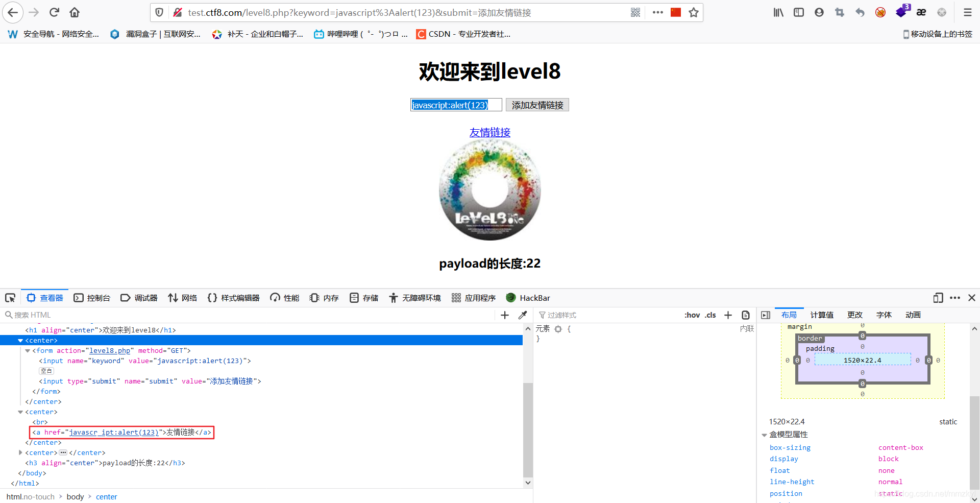This screenshot has height=503, width=980.
Task: Switch to 动画 animations tab
Action: 913,315
